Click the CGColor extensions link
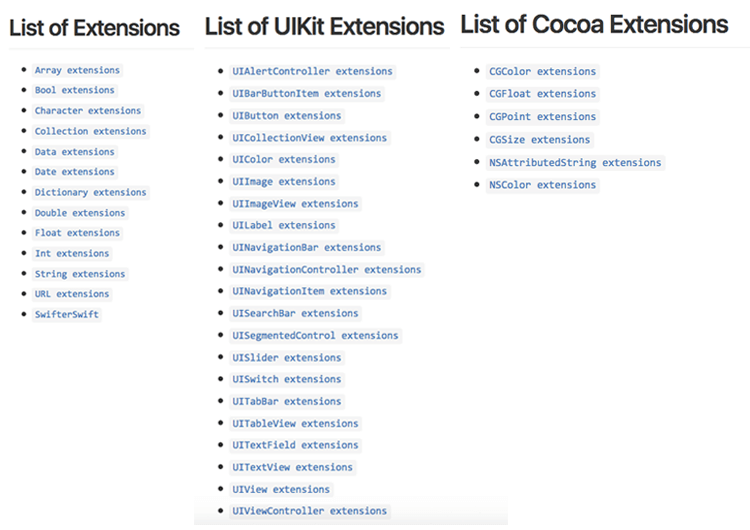The height and width of the screenshot is (530, 750). pyautogui.click(x=542, y=72)
